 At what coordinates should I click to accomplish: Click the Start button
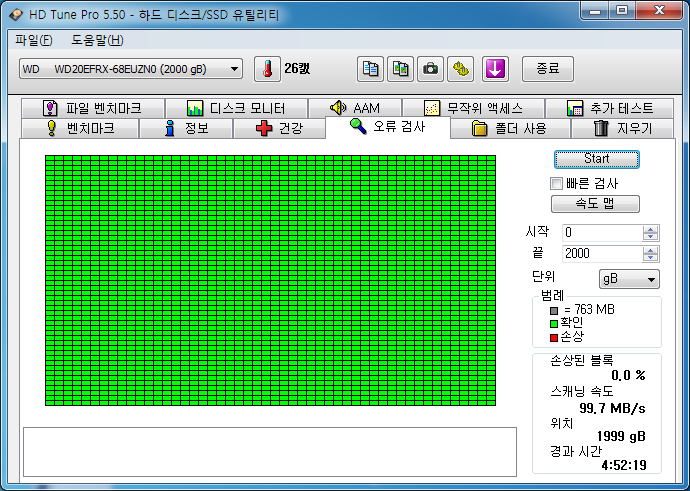click(x=597, y=159)
